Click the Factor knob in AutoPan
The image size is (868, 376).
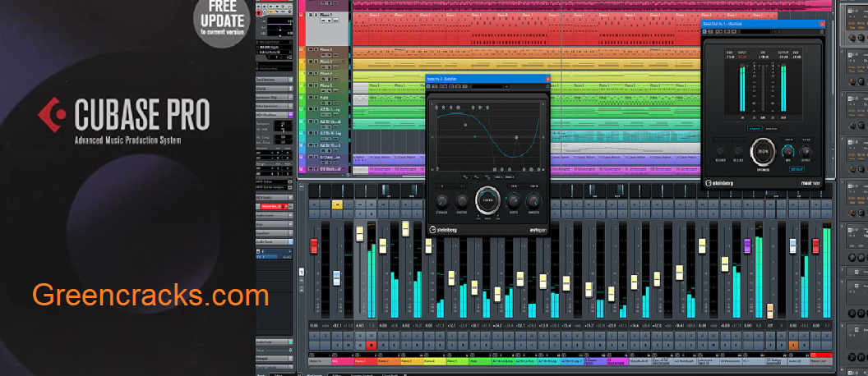tap(461, 202)
